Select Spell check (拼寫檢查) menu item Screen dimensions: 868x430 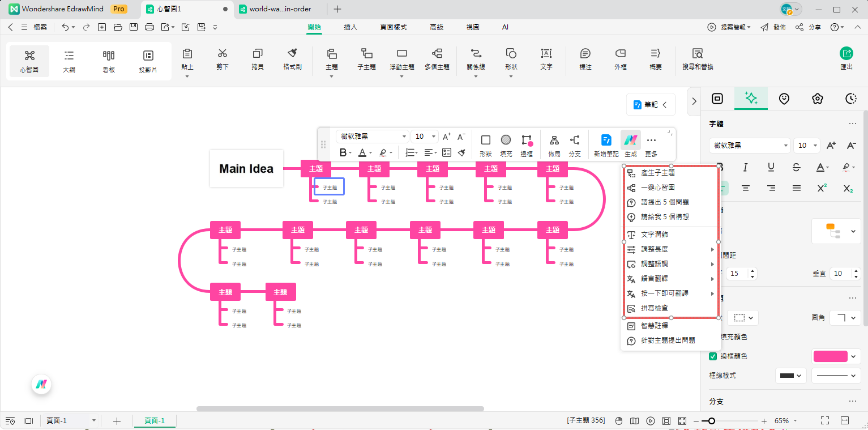654,308
